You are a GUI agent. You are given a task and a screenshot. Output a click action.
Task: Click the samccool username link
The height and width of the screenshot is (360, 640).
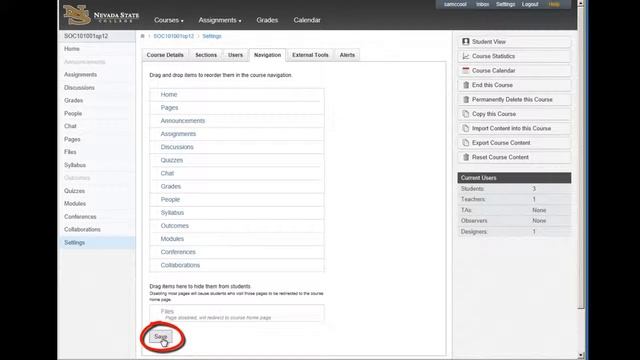455,4
